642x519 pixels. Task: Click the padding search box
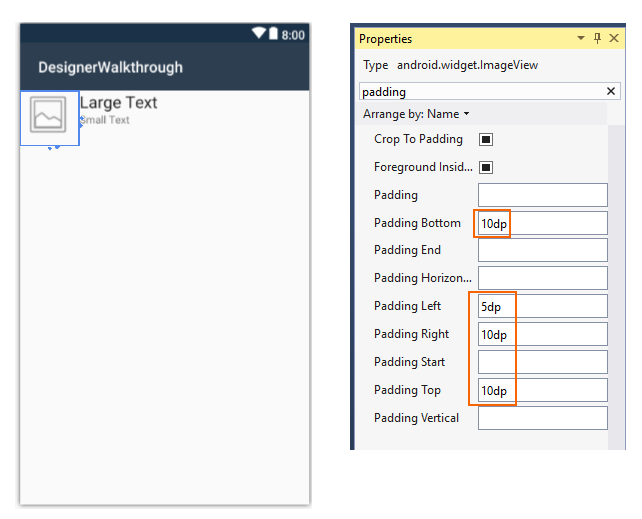click(480, 92)
